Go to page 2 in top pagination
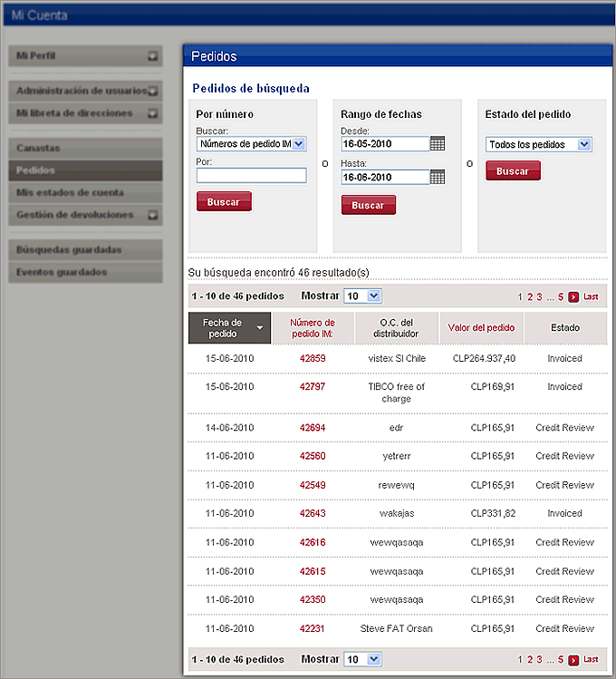The height and width of the screenshot is (679, 616). (530, 296)
